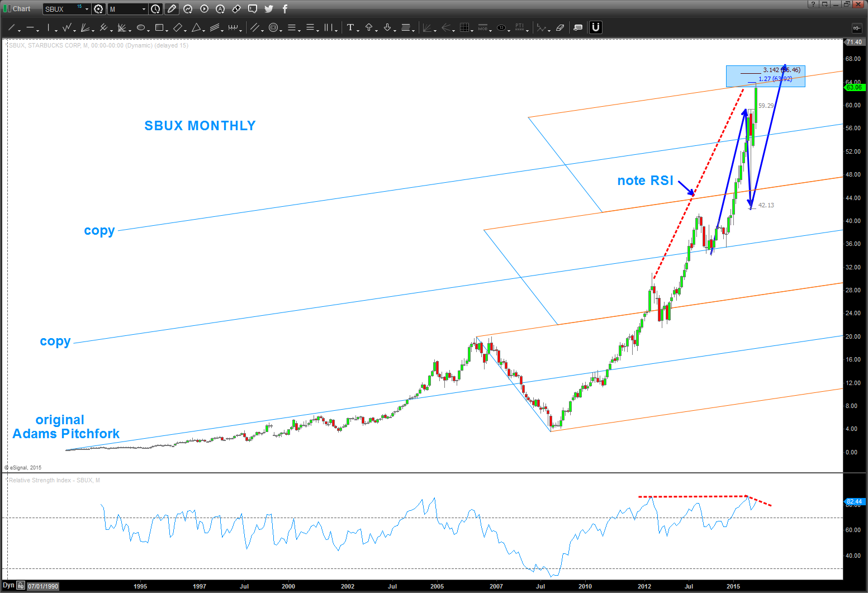
Task: Share chart via Twitter icon
Action: pos(269,9)
